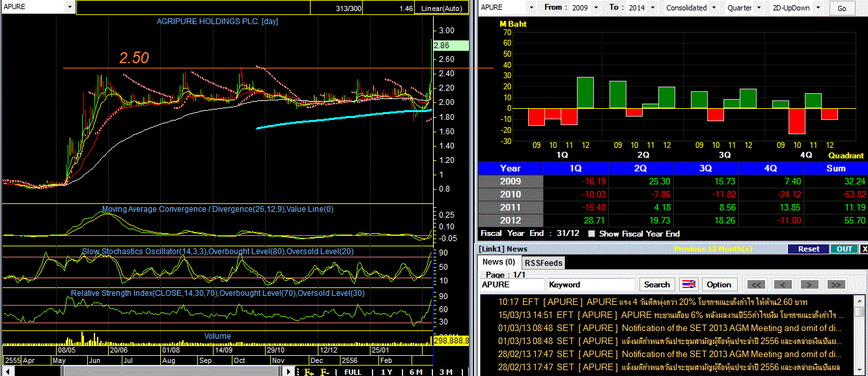The width and height of the screenshot is (868, 376).
Task: Click the F+ zoom-in chart icon
Action: point(309,371)
